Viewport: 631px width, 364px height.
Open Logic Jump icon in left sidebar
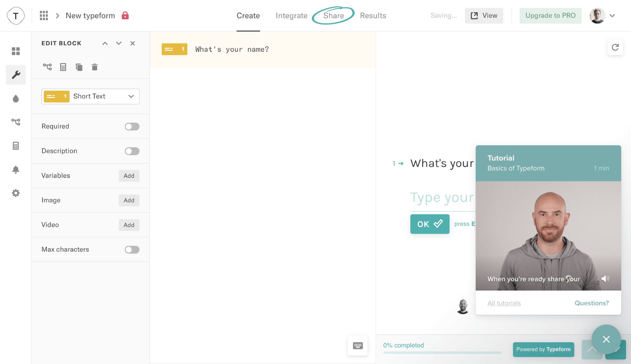coord(16,122)
